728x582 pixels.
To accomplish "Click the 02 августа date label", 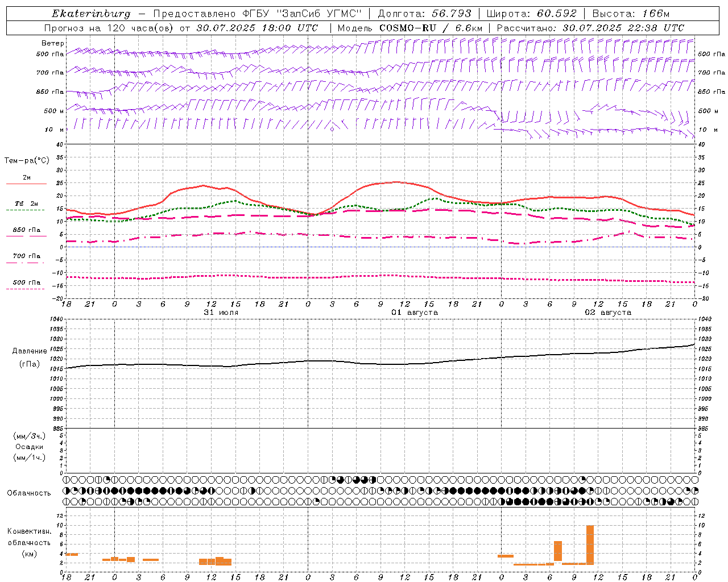I will point(607,313).
